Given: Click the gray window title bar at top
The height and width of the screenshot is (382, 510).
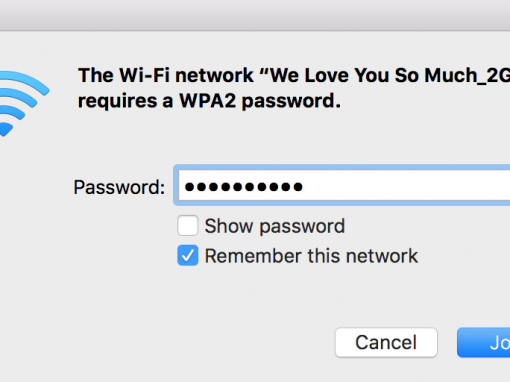Looking at the screenshot, I should tap(255, 15).
